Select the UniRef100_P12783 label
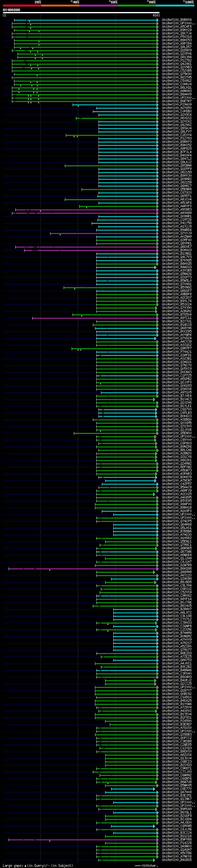197x868 pixels. pyautogui.click(x=177, y=139)
